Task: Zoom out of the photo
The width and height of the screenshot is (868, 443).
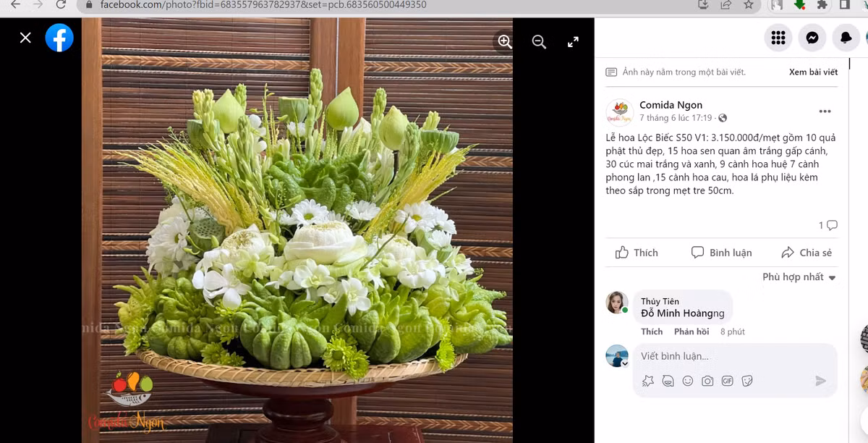Action: [539, 42]
